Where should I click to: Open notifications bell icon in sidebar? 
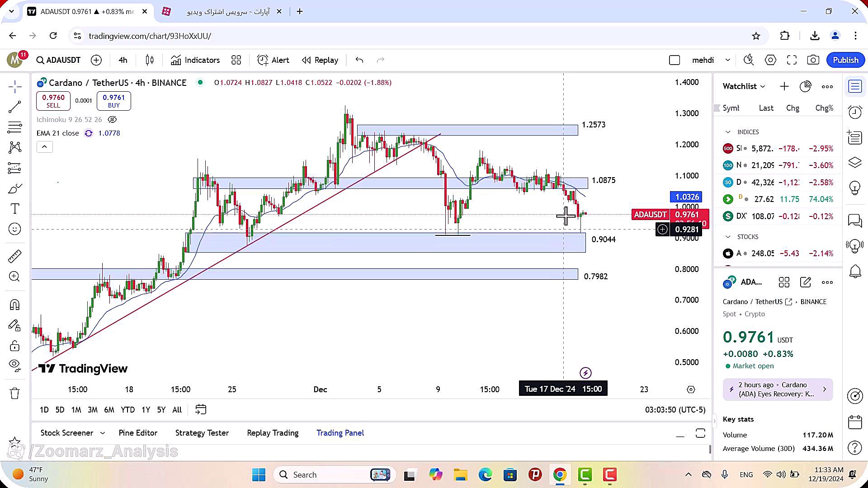pyautogui.click(x=855, y=272)
